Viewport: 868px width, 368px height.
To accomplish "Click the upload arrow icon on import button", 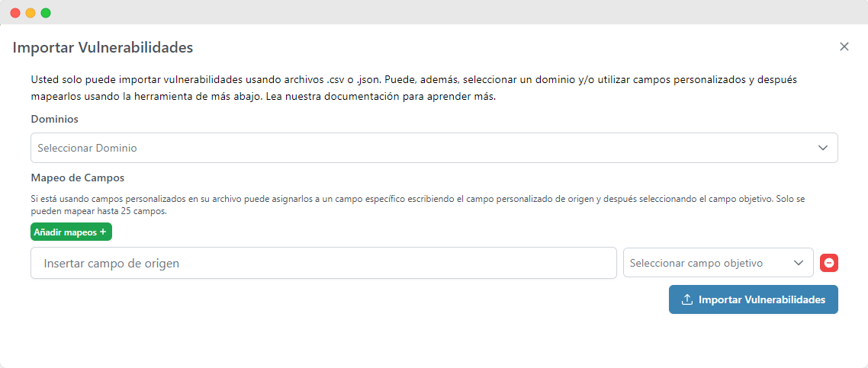I will pyautogui.click(x=687, y=299).
